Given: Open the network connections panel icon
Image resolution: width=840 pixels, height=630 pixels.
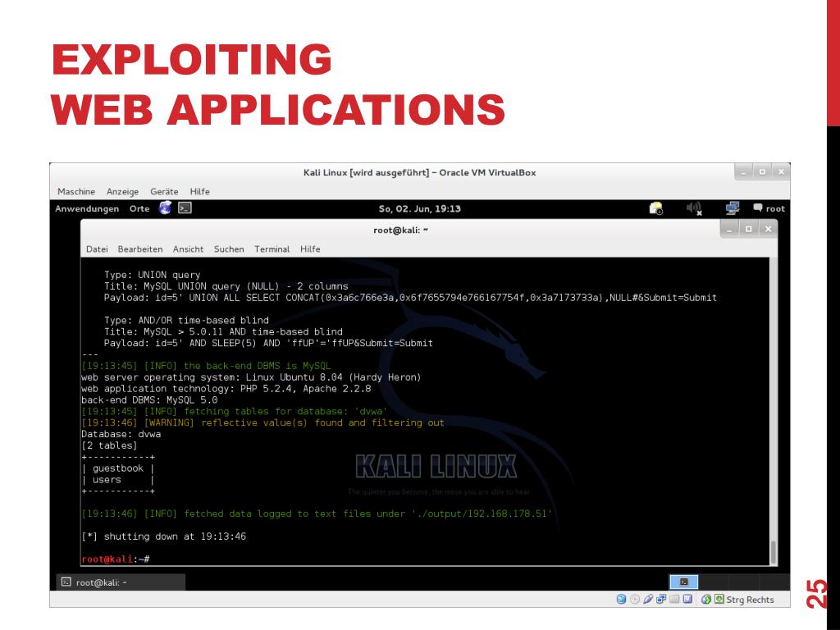Looking at the screenshot, I should coord(733,208).
